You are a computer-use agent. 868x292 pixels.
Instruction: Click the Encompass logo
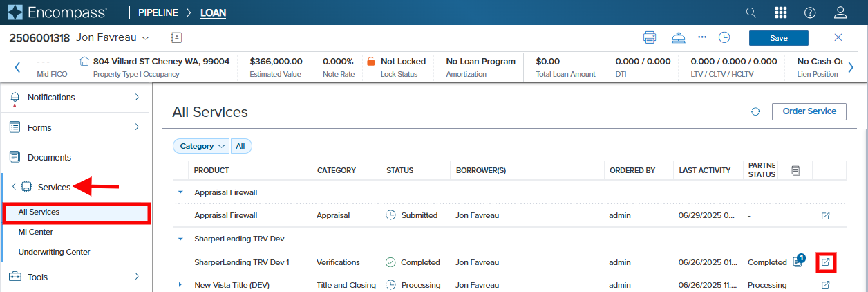[x=57, y=12]
